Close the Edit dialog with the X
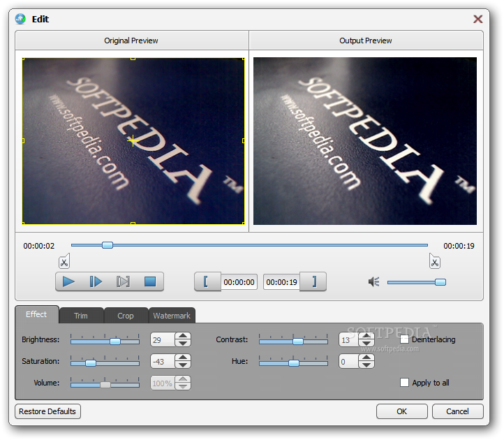504x440 pixels. (477, 19)
